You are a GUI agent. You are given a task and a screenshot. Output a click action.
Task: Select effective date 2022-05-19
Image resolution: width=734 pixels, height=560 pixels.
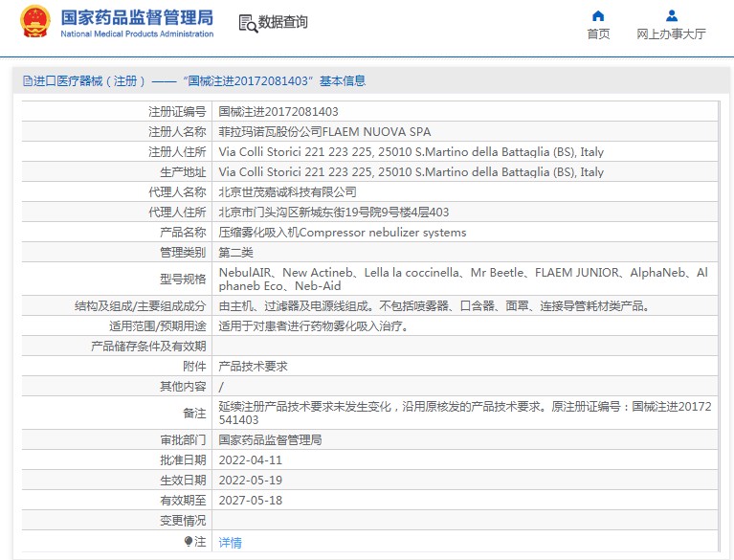click(251, 480)
